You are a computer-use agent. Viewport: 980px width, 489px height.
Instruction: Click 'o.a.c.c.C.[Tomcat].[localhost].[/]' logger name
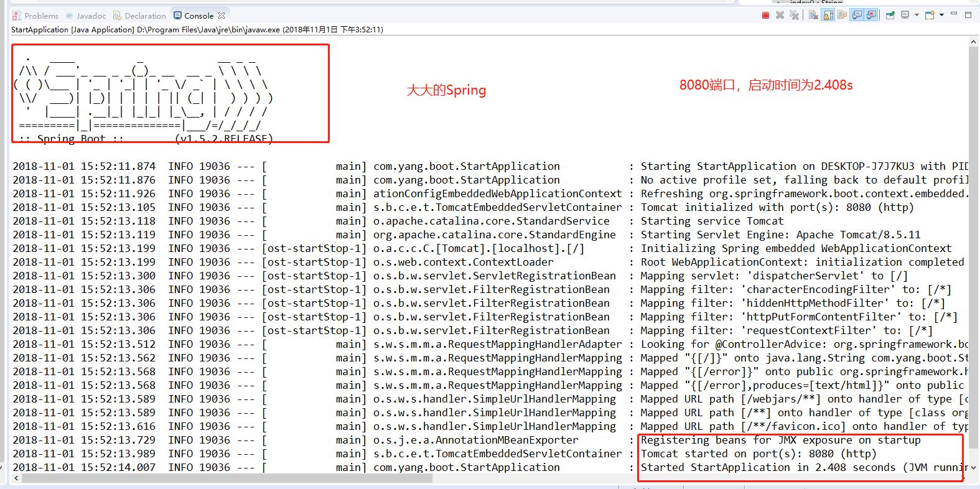(x=478, y=248)
